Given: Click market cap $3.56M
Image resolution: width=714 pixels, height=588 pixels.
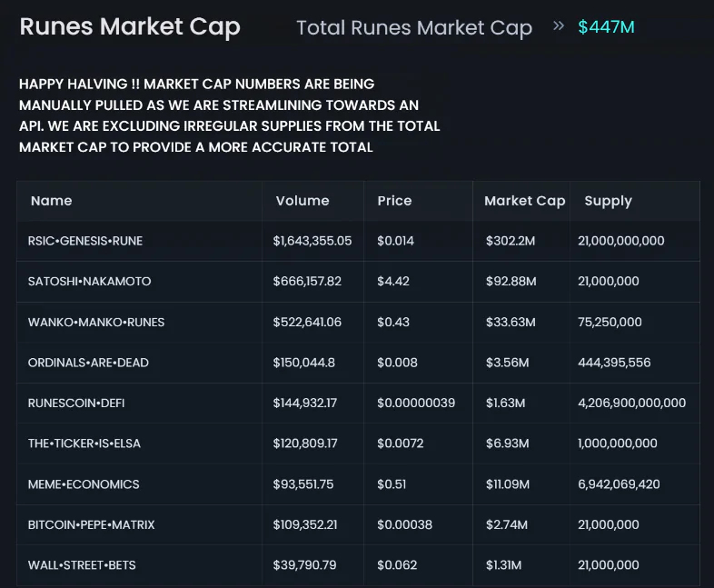Looking at the screenshot, I should [x=507, y=363].
